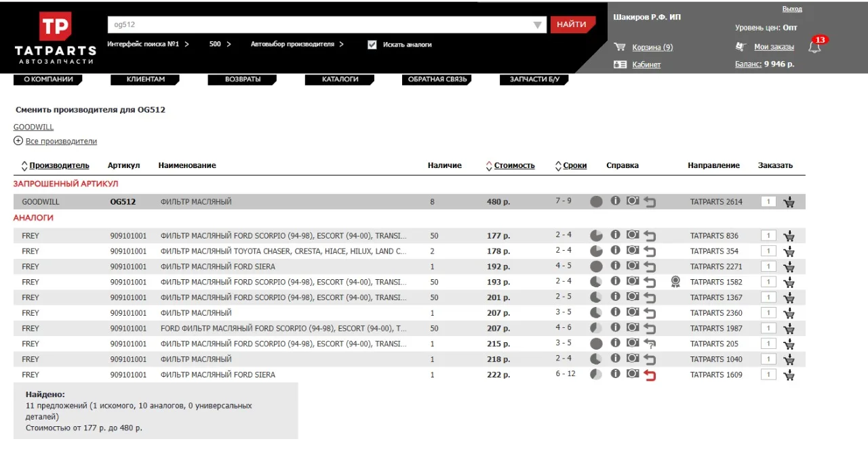Screen dimensions: 868x454
Task: Open the Корзина (9) link
Action: click(652, 47)
